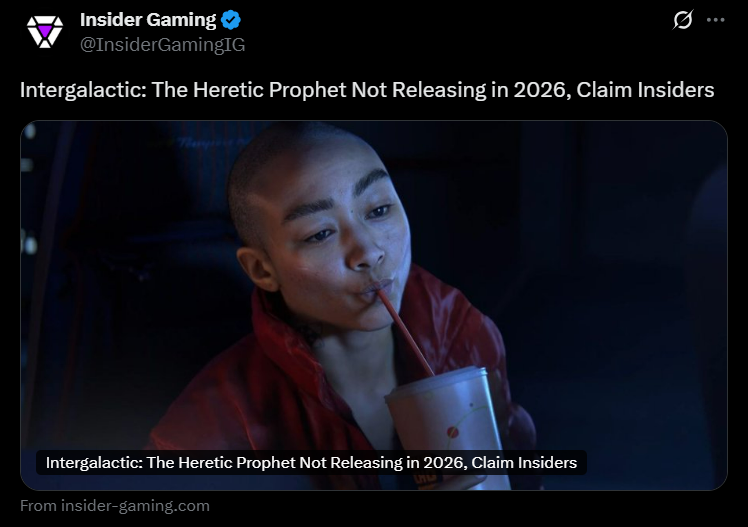
Task: Open the three-dot more options menu
Action: click(716, 20)
